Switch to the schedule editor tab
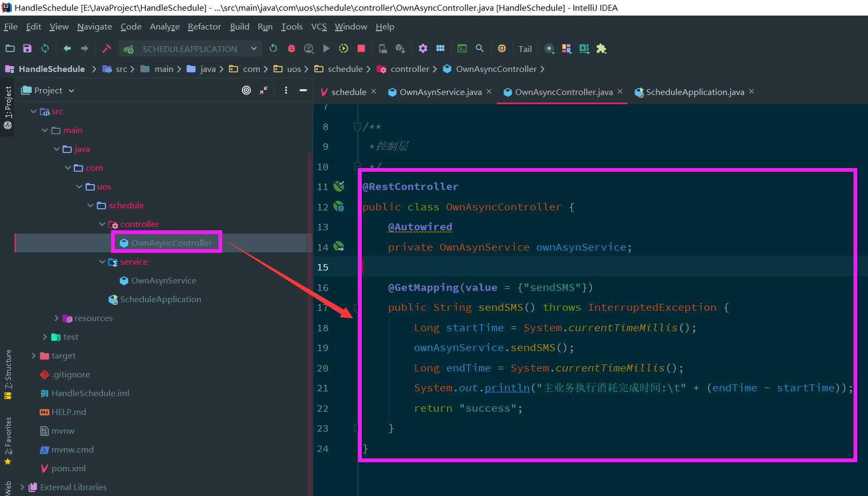The width and height of the screenshot is (868, 496). tap(348, 92)
